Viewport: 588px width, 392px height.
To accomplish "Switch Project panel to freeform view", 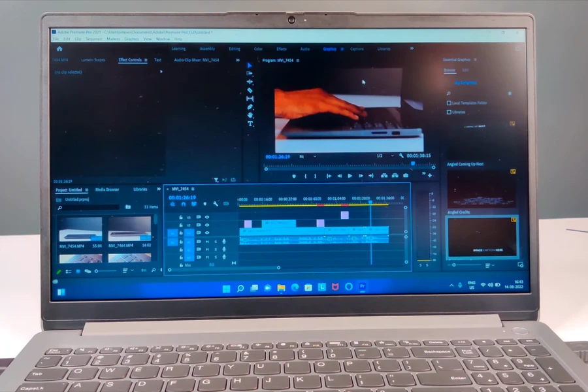I will pos(88,271).
